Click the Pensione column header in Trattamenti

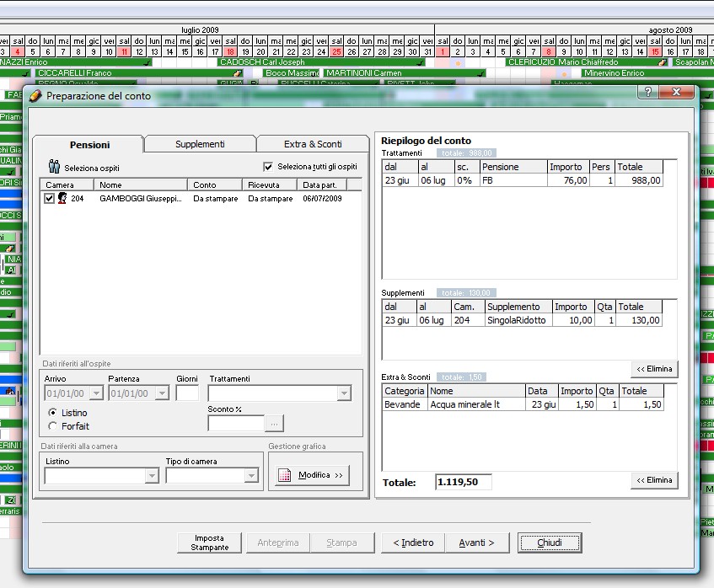tap(513, 167)
